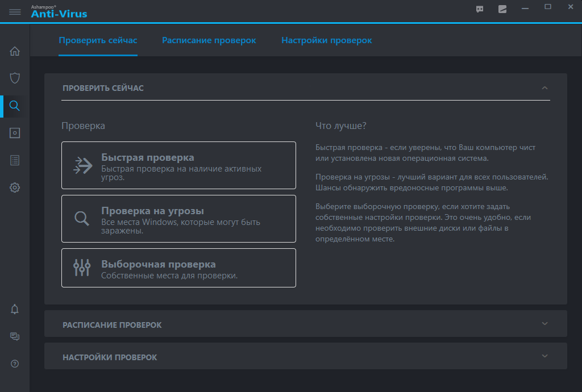Collapse the ПРОВЕРИТЬ СЕЙЧАС section
Image resolution: width=582 pixels, height=392 pixels.
[x=544, y=88]
